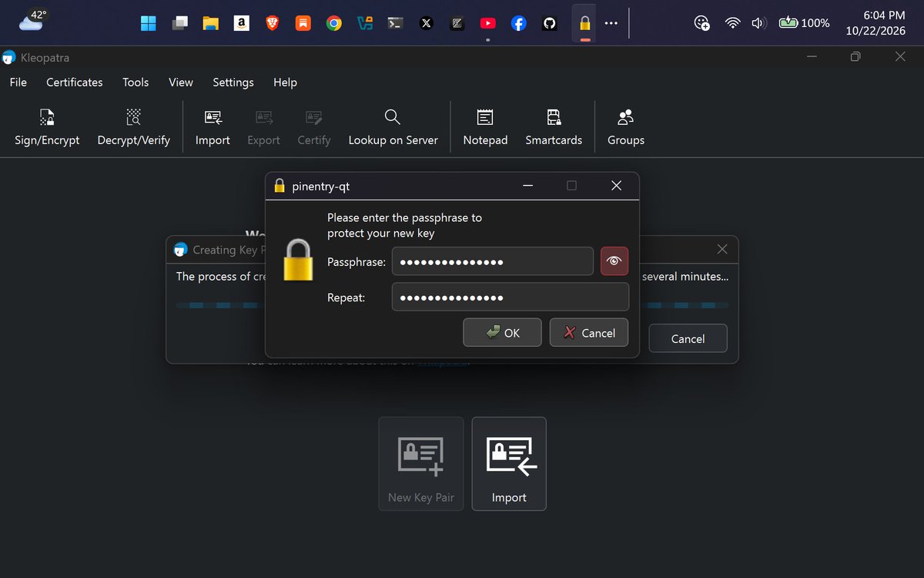Open the Certificates menu
The image size is (924, 578).
pos(74,82)
